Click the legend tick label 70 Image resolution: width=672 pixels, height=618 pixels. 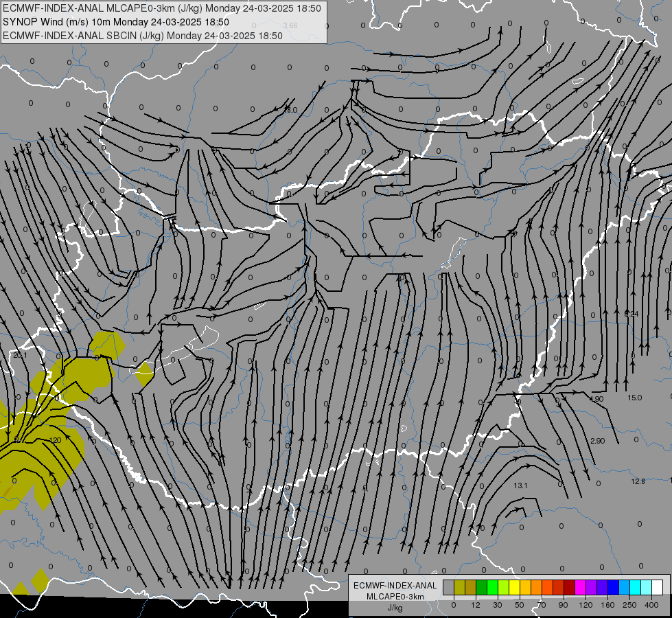point(542,605)
